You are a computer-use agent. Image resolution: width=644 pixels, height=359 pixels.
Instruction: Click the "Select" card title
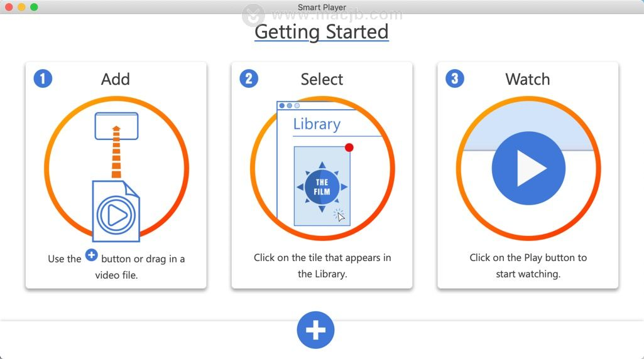click(x=322, y=79)
